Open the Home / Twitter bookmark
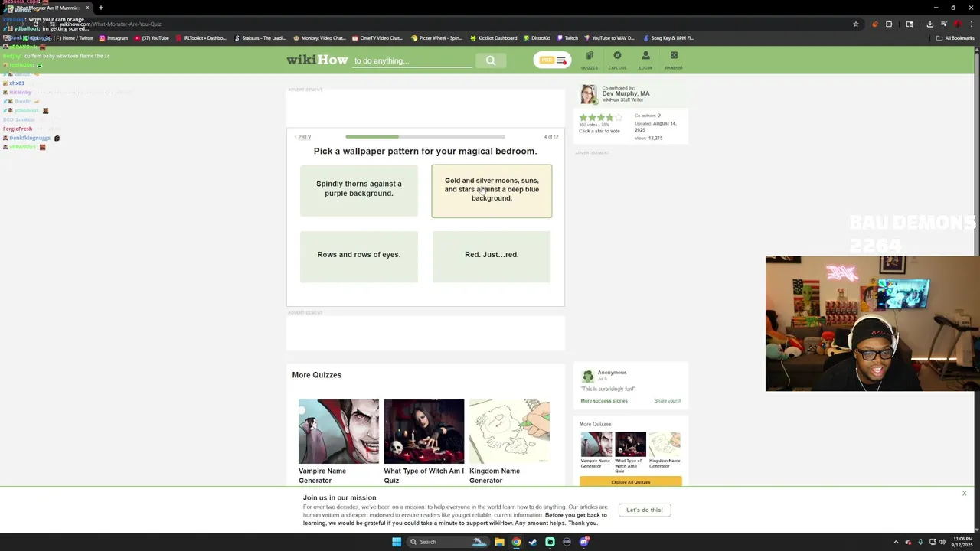Screen dimensions: 980x551 pyautogui.click(x=73, y=38)
